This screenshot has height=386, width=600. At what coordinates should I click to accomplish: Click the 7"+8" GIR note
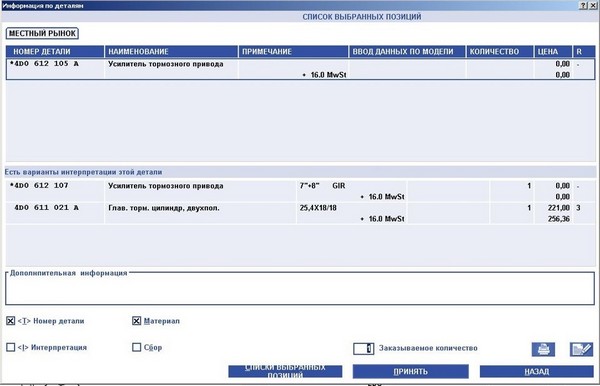point(322,186)
